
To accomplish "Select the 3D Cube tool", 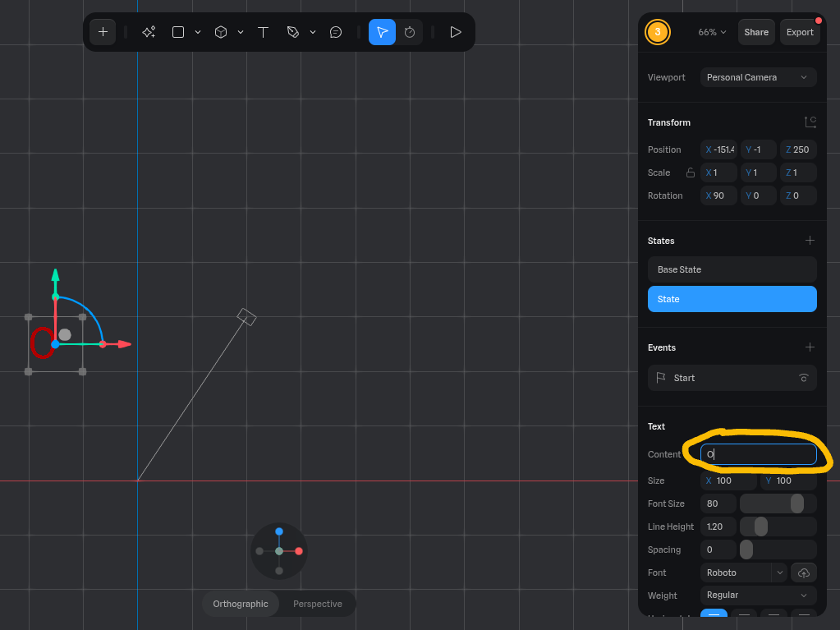I will pyautogui.click(x=221, y=32).
